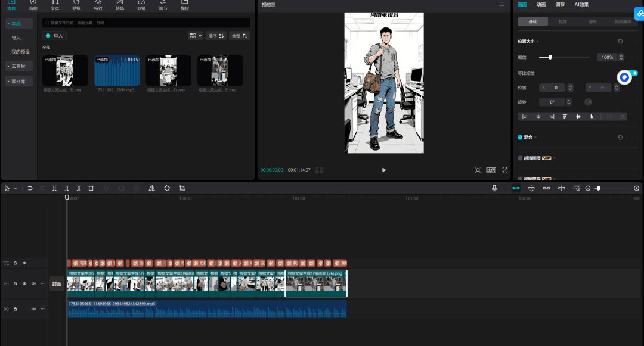Open the 转场 transitions tab
Viewport: 644px width, 346px height.
[x=120, y=5]
